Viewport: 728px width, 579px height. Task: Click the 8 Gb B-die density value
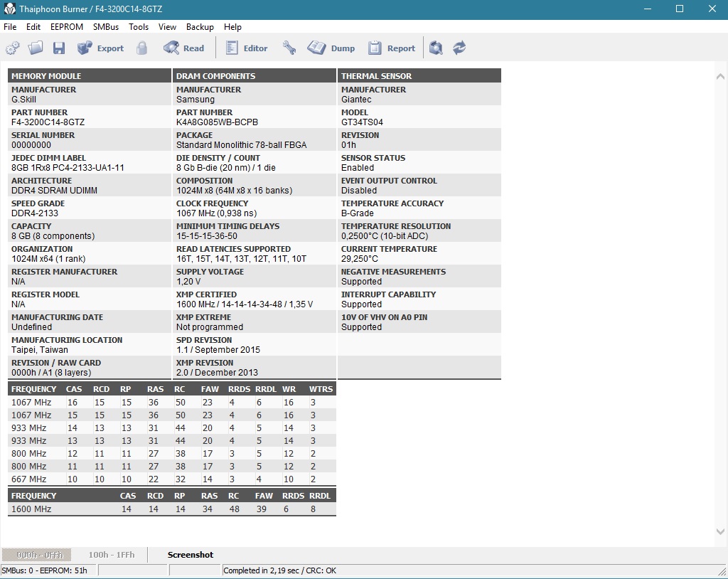click(x=225, y=168)
